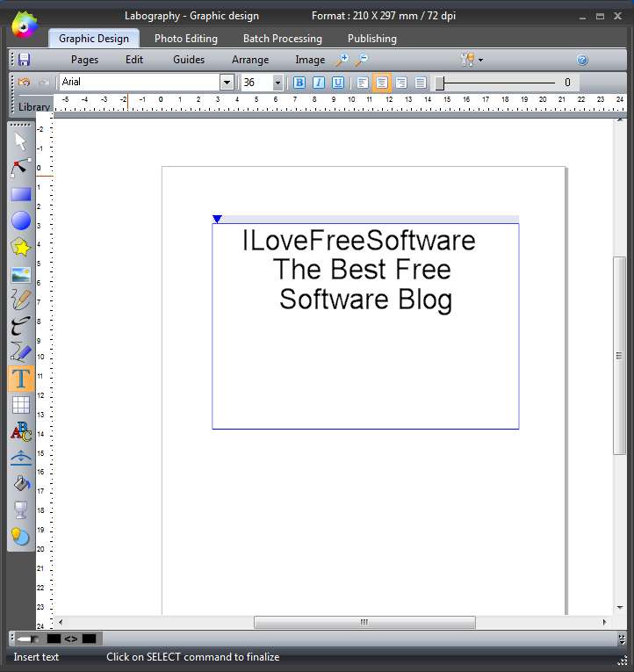This screenshot has width=634, height=672.
Task: Open the Guides menu
Action: click(x=189, y=60)
